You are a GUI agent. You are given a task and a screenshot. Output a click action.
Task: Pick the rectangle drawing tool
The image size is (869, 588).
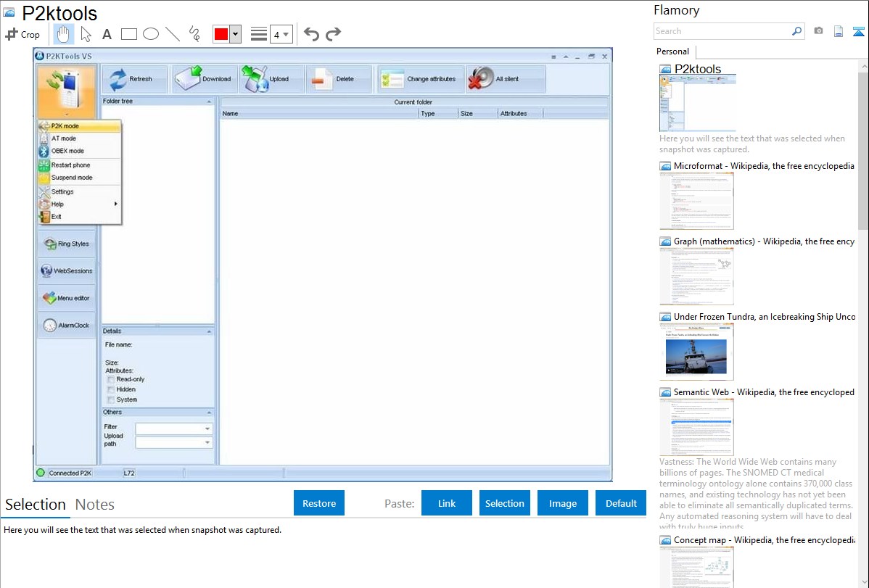point(128,34)
